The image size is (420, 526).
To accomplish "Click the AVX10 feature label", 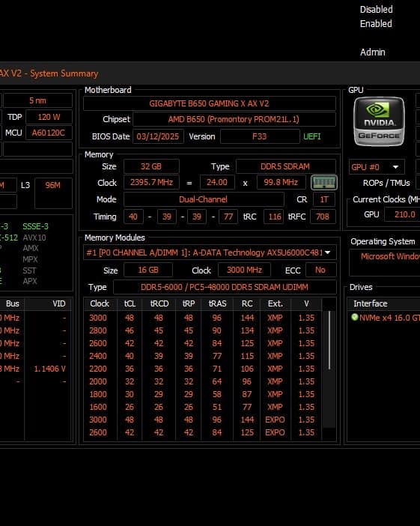I will [x=34, y=238].
